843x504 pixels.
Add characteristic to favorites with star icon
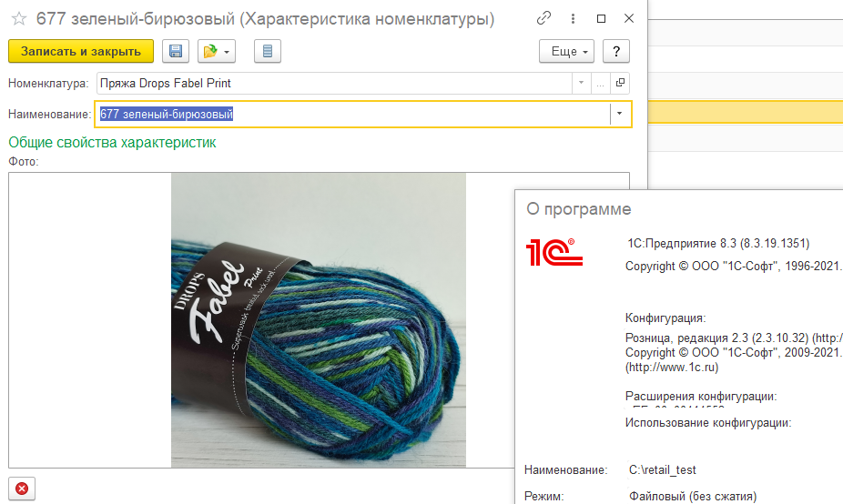pyautogui.click(x=19, y=19)
